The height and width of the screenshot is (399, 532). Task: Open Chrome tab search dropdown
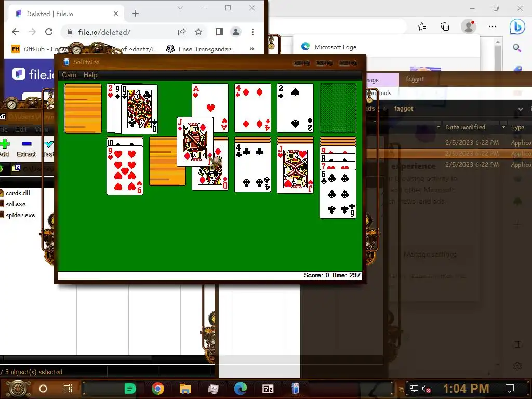pos(180,8)
